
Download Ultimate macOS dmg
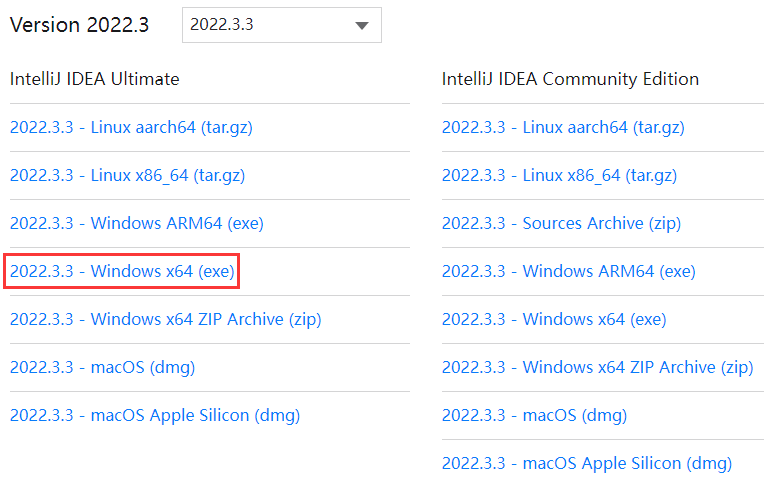tap(102, 367)
